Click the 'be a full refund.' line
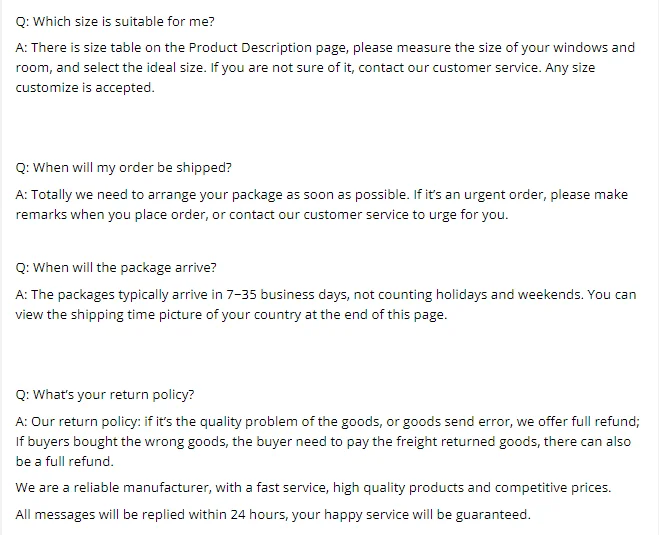Viewport: 659px width, 535px height. pyautogui.click(x=65, y=461)
